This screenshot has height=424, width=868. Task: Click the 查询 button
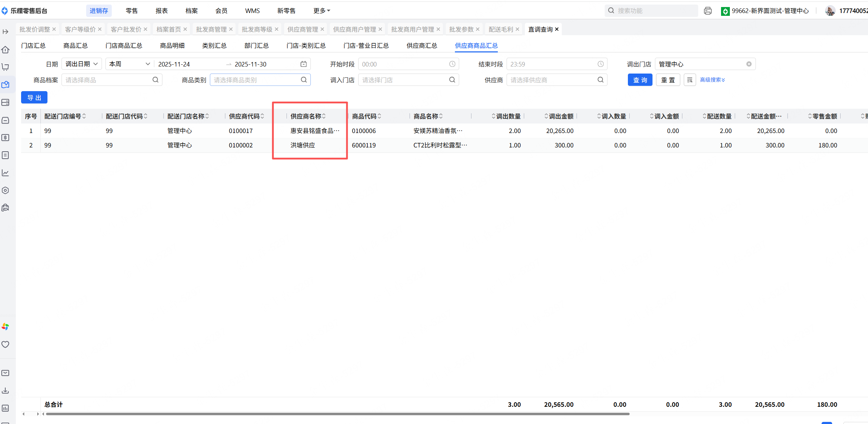click(x=640, y=80)
